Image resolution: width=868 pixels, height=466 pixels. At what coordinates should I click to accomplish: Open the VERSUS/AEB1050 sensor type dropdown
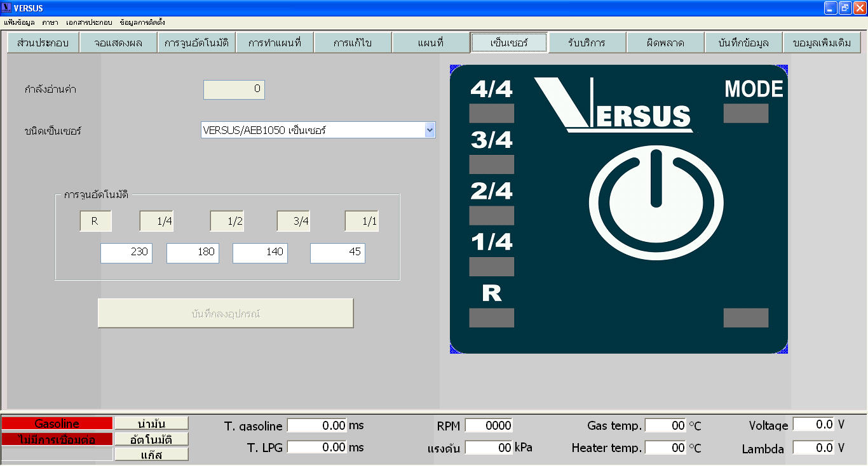(430, 130)
